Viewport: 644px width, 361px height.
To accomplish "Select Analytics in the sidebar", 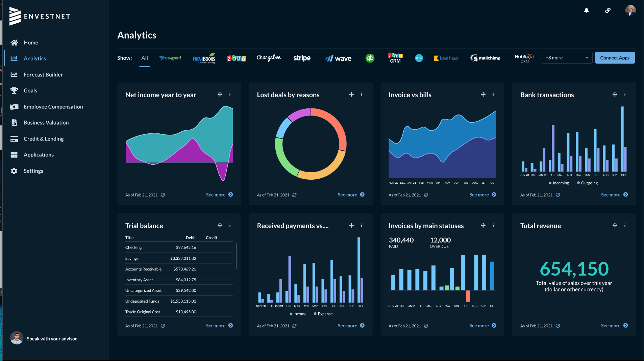I will pyautogui.click(x=35, y=58).
